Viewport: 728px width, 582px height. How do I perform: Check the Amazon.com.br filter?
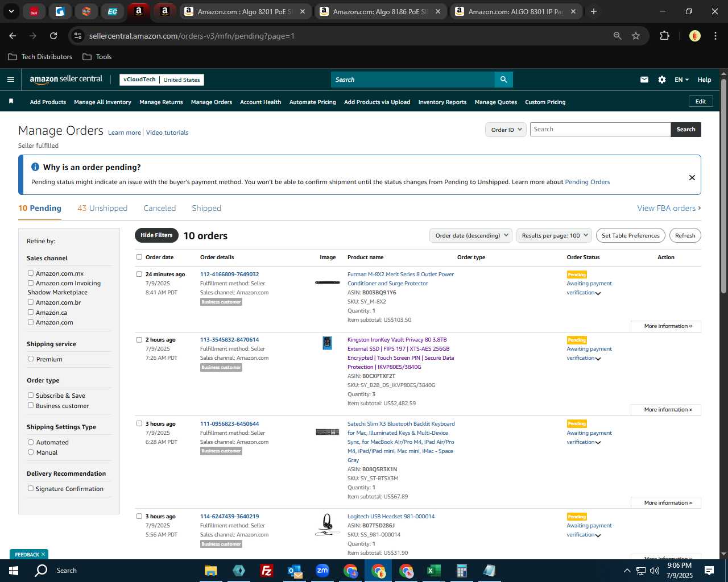coord(31,302)
